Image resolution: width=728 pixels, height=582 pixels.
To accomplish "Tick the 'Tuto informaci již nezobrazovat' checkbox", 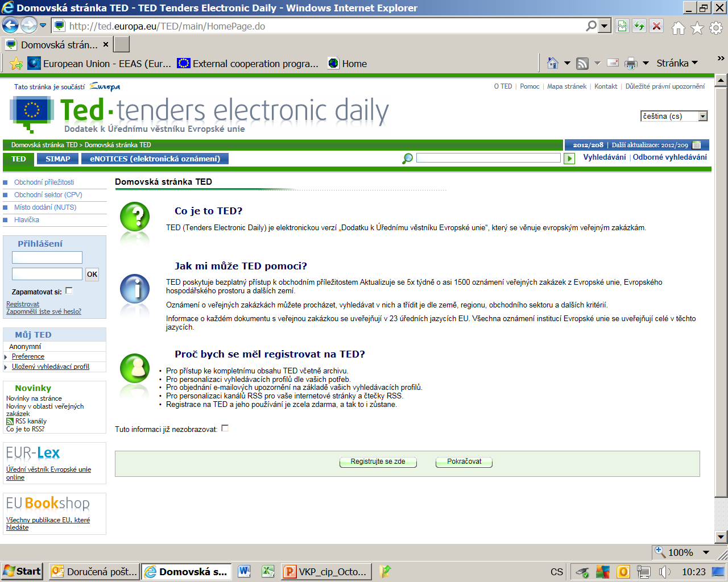I will click(x=225, y=429).
